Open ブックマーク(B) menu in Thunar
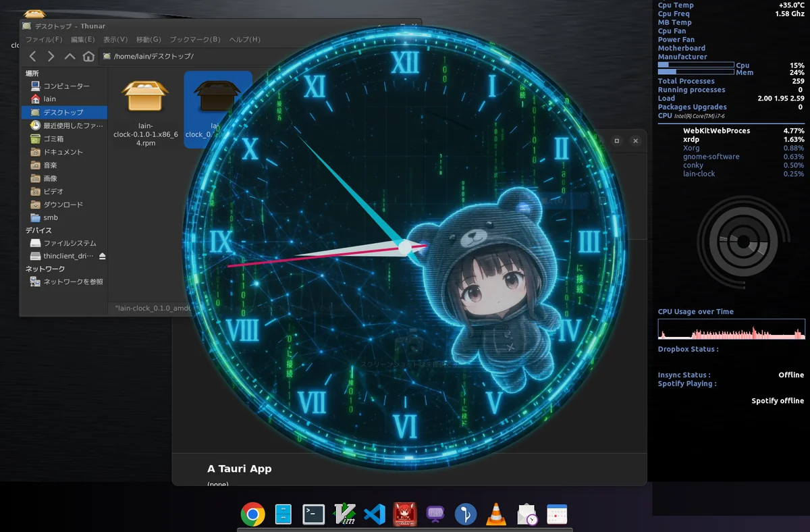Image resolution: width=810 pixels, height=532 pixels. pyautogui.click(x=195, y=39)
